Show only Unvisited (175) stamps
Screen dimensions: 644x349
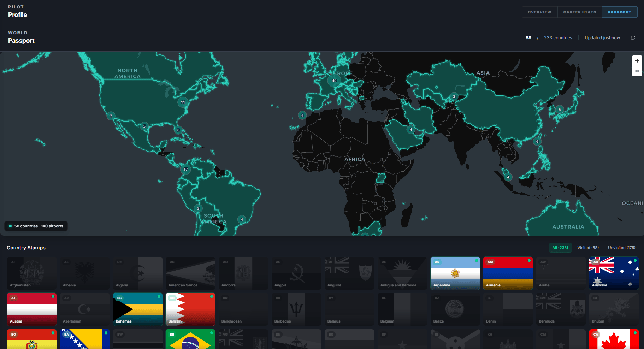click(622, 248)
